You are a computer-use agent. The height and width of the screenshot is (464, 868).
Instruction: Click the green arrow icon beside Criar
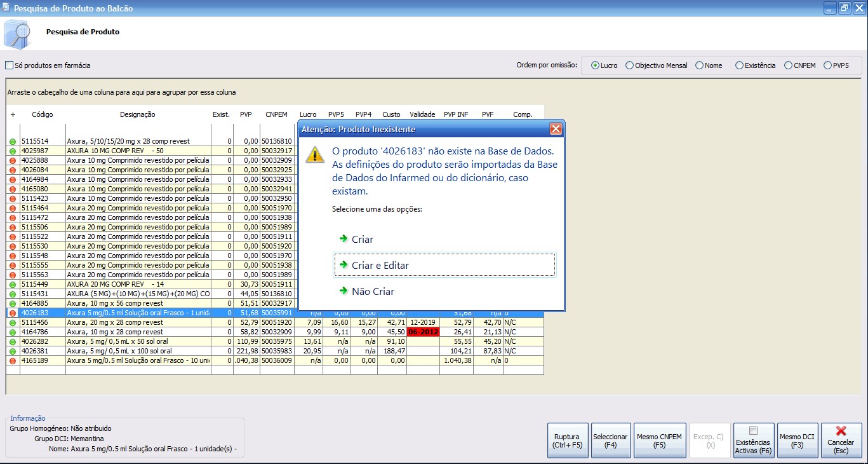pos(344,239)
